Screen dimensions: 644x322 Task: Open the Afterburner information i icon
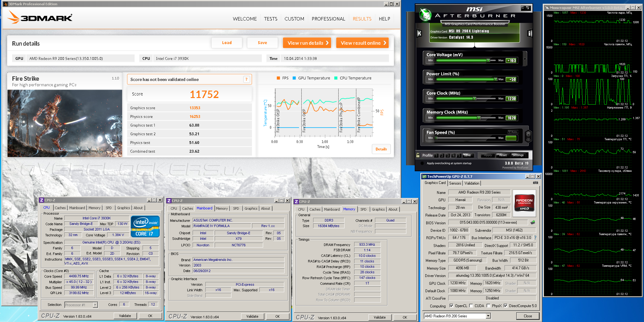click(530, 33)
